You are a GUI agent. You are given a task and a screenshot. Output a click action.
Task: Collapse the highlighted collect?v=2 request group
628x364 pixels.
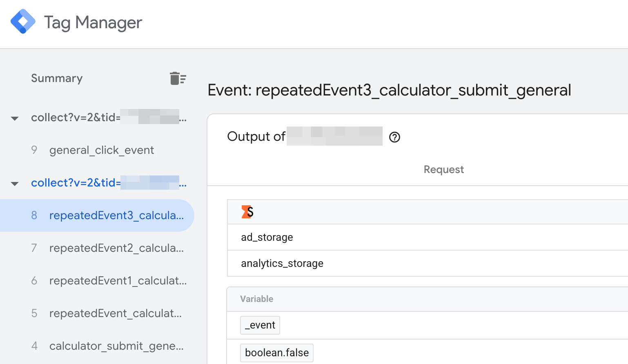[15, 184]
